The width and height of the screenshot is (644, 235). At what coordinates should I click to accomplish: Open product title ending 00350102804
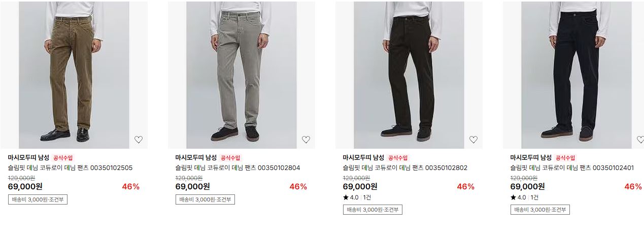tap(238, 167)
